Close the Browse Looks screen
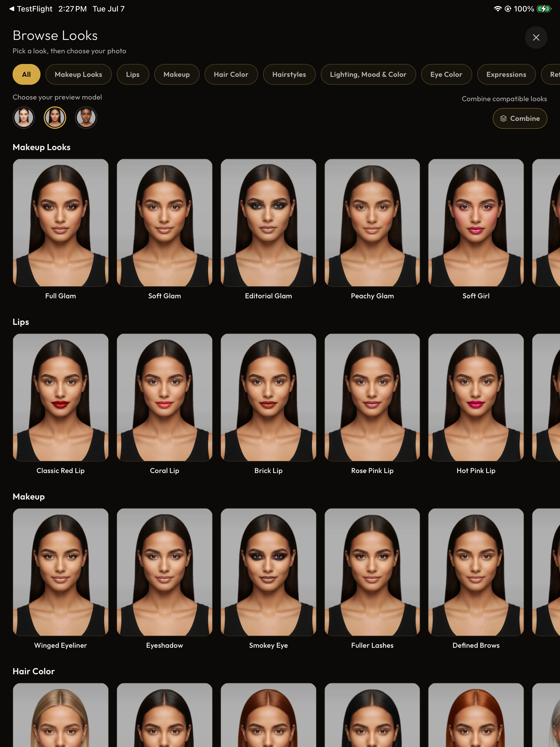The width and height of the screenshot is (560, 747). point(536,37)
